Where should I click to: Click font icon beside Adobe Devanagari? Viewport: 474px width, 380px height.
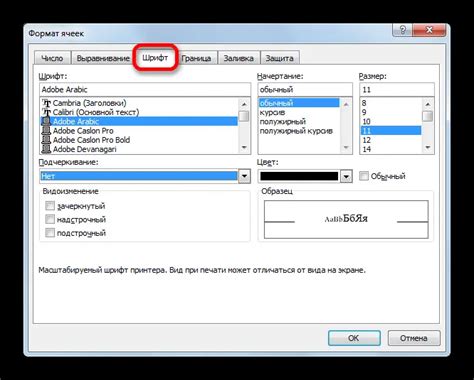[46, 149]
